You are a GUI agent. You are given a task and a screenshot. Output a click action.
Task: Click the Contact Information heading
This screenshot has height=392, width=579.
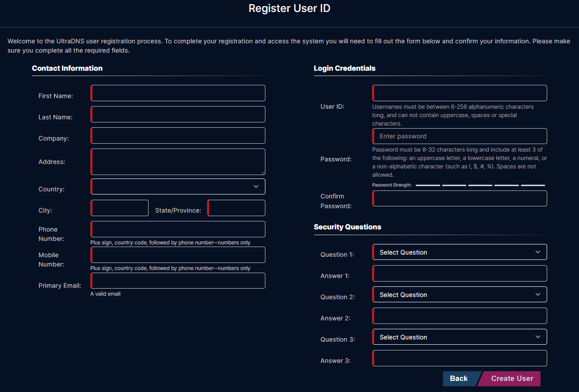pyautogui.click(x=67, y=68)
